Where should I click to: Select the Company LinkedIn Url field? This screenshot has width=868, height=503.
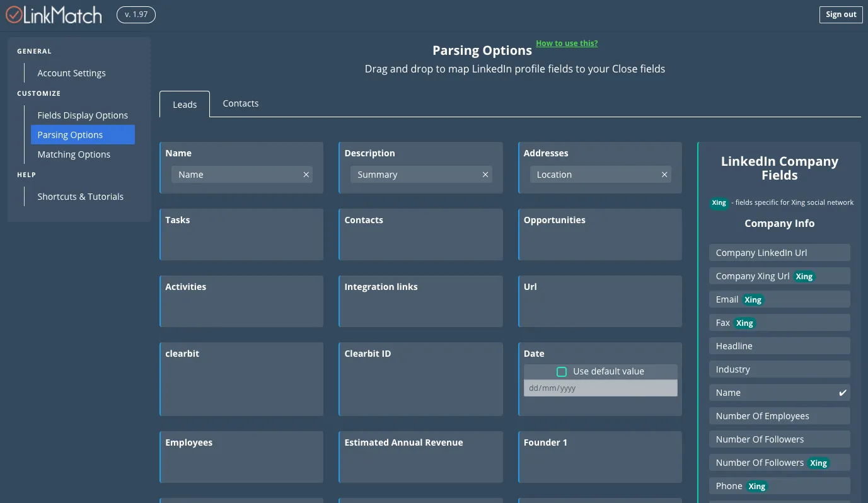[780, 253]
